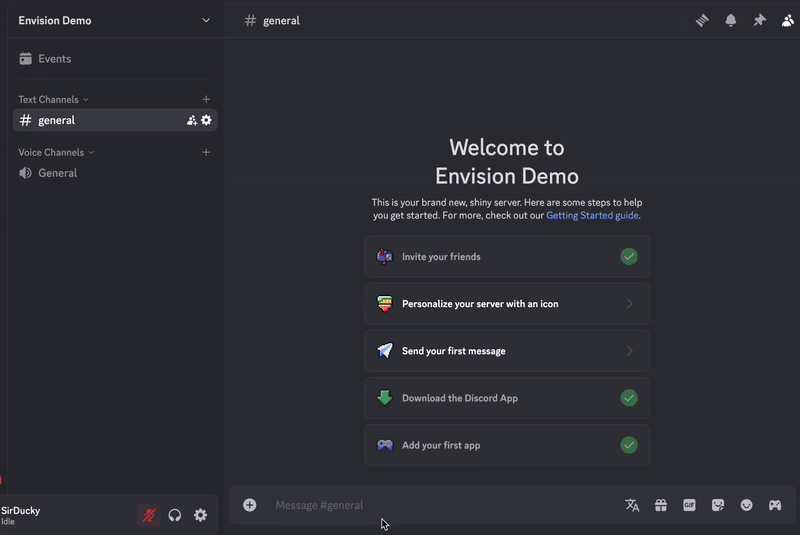Screen dimensions: 800x535
Task: Join the General voice channel
Action: click(x=115, y=173)
